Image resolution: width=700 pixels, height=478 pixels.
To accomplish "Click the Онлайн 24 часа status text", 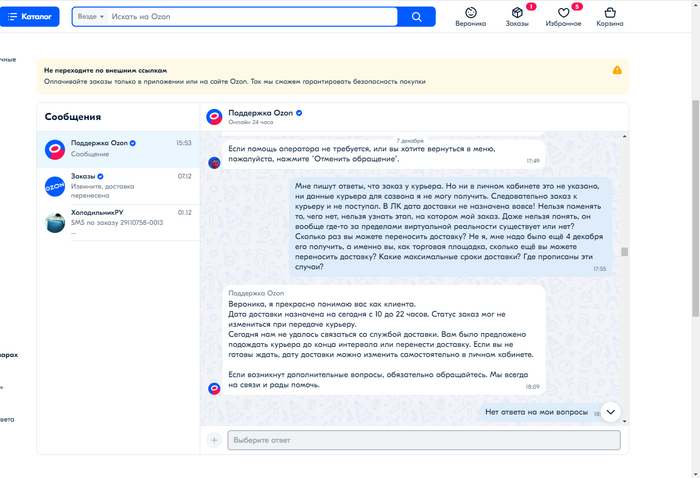I will tap(250, 122).
